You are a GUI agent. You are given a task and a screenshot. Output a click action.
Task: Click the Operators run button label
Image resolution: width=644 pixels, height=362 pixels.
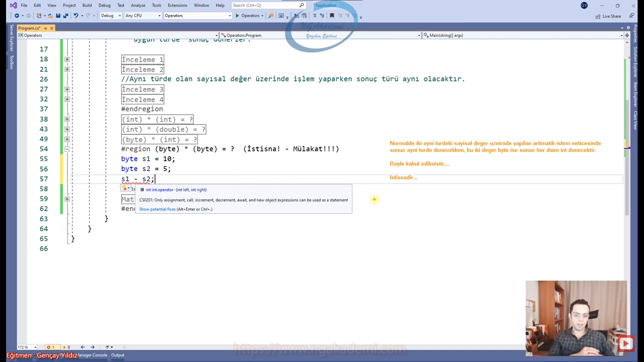pyautogui.click(x=250, y=16)
